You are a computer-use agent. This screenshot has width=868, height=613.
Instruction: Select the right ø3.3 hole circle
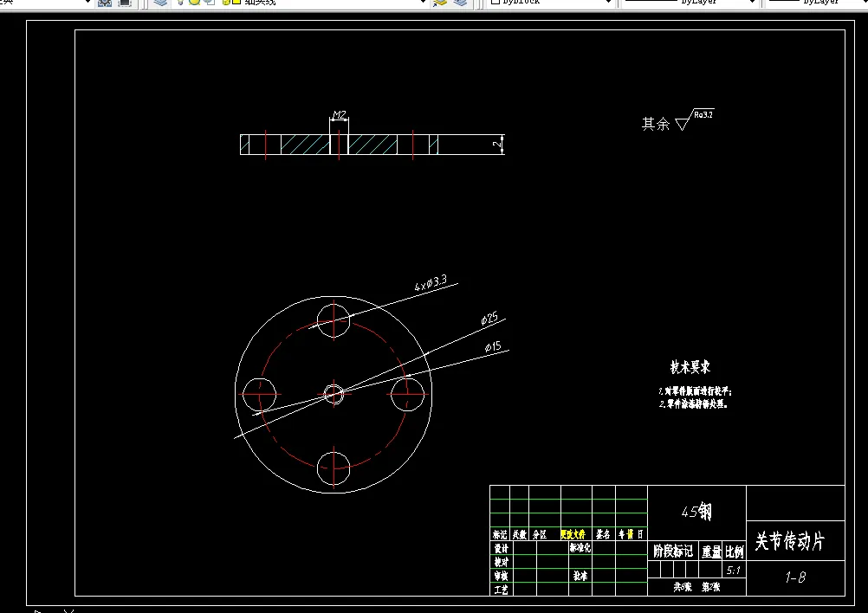(407, 395)
